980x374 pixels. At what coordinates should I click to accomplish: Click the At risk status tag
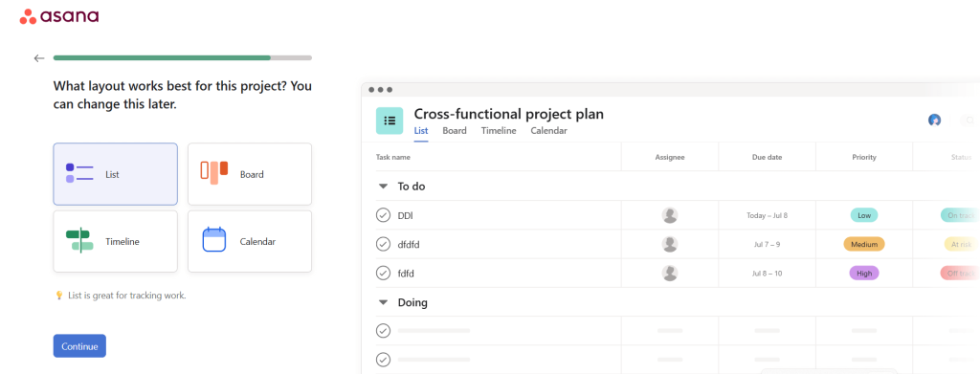pyautogui.click(x=962, y=244)
